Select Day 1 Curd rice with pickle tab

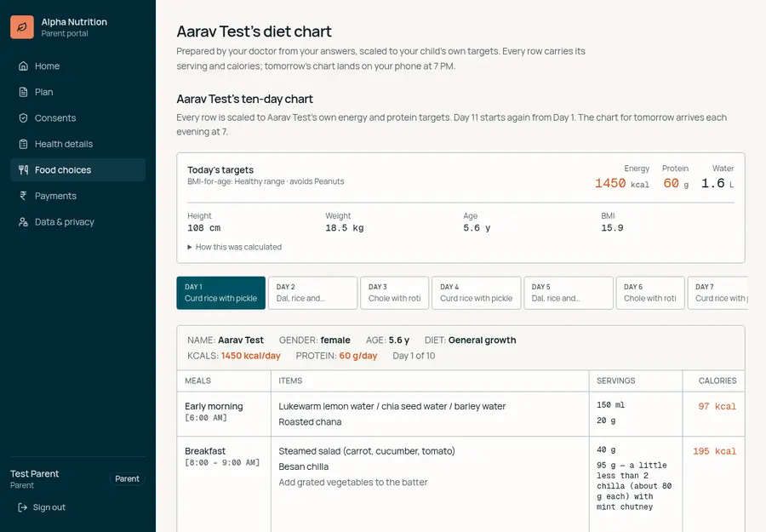[x=220, y=293]
